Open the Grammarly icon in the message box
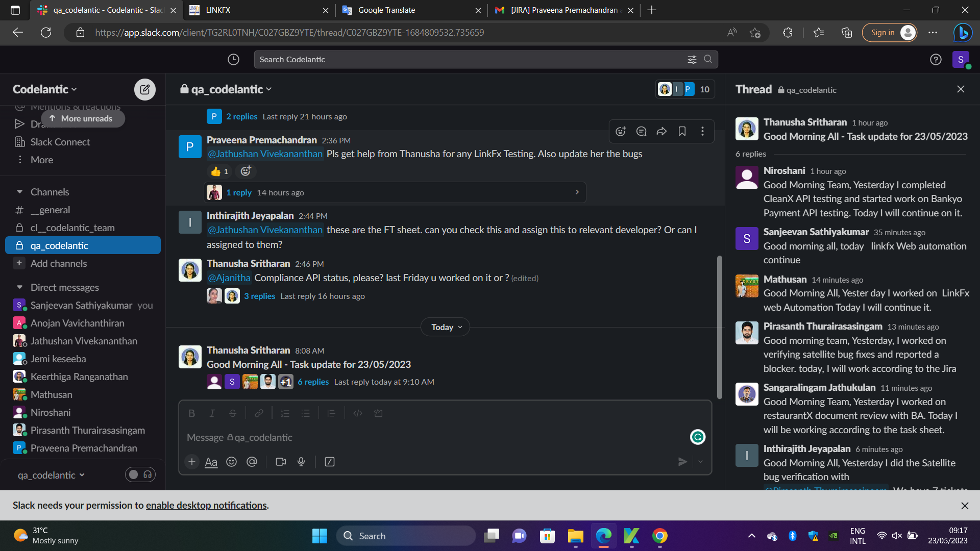 pos(698,437)
